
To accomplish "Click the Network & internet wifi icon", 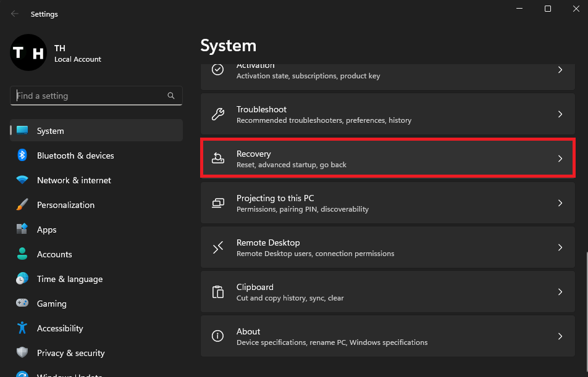I will 22,180.
